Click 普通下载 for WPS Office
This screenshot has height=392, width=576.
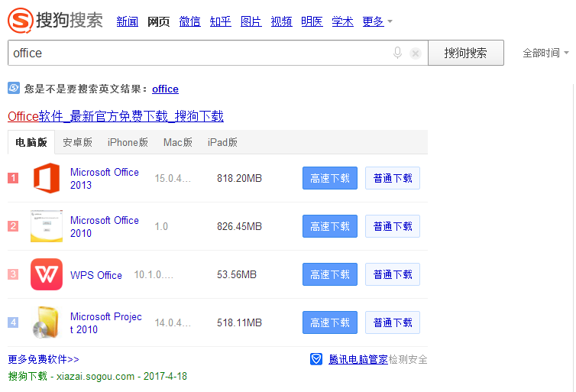tap(393, 274)
